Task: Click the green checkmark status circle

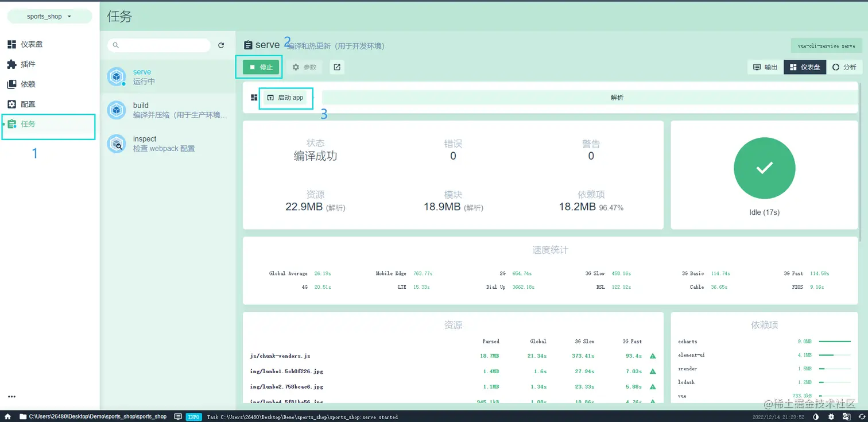Action: coord(765,168)
